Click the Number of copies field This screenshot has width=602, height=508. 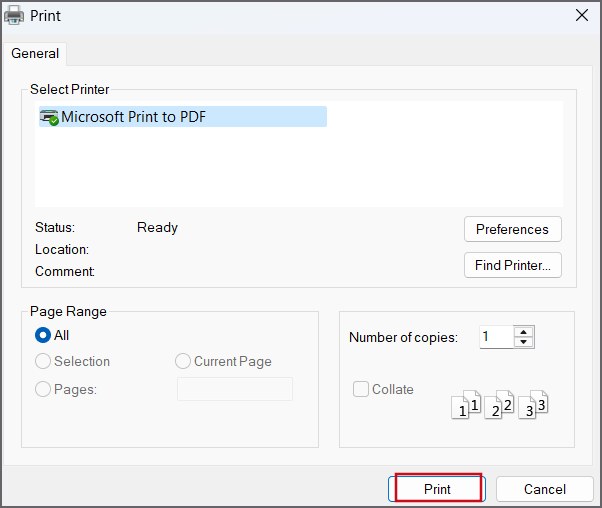click(497, 337)
